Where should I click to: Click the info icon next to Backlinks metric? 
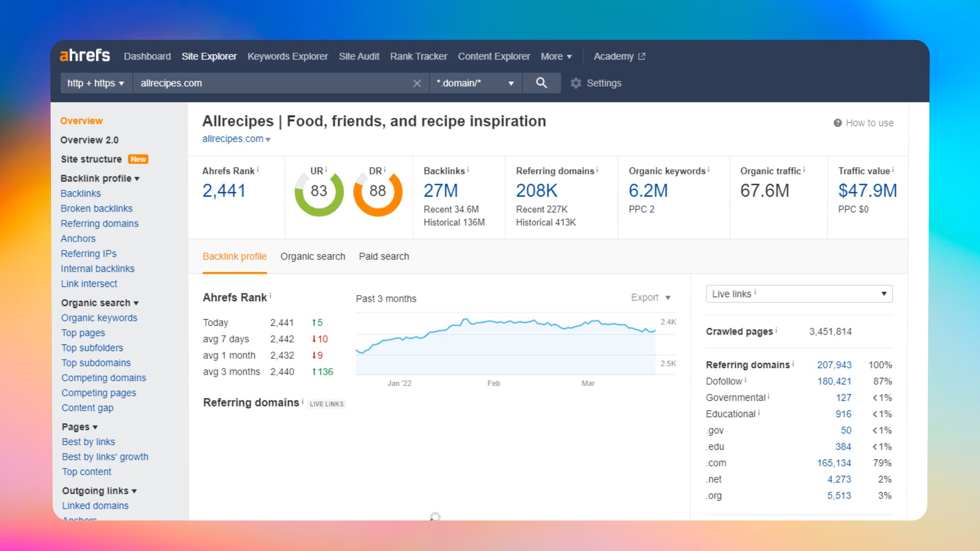pyautogui.click(x=468, y=169)
